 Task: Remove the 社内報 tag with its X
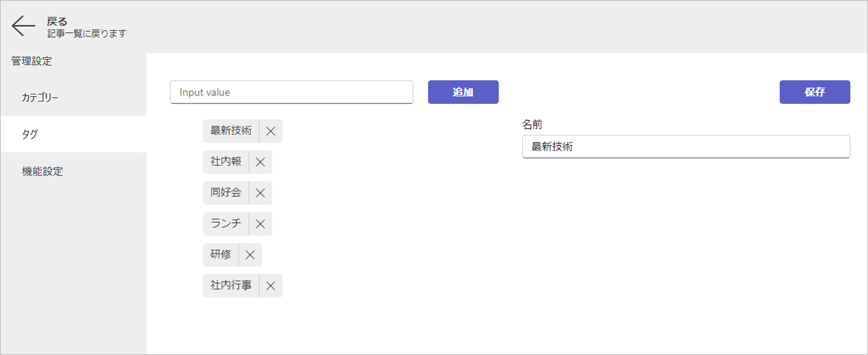coord(260,162)
